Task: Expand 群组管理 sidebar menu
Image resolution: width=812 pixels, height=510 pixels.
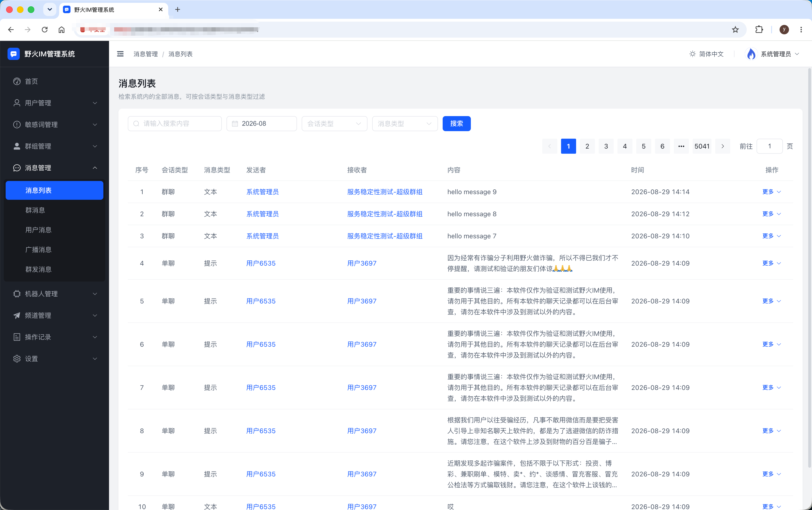Action: tap(54, 146)
